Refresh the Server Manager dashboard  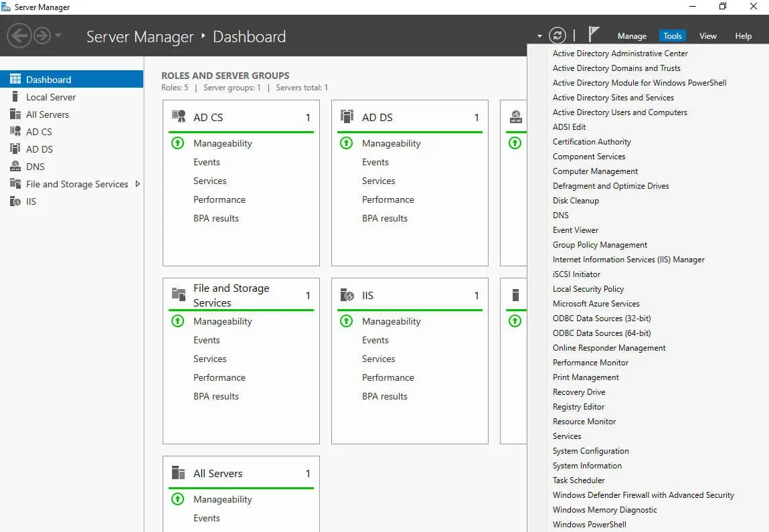pyautogui.click(x=557, y=35)
